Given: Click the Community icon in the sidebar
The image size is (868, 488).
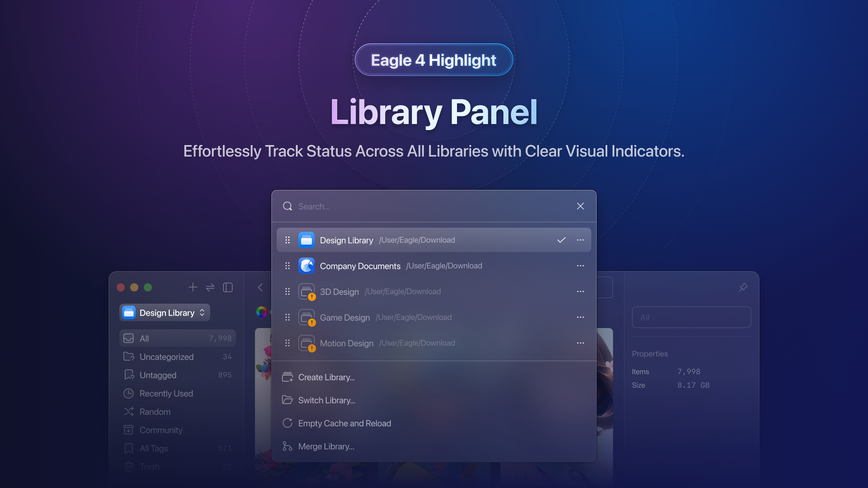Looking at the screenshot, I should click(x=129, y=430).
